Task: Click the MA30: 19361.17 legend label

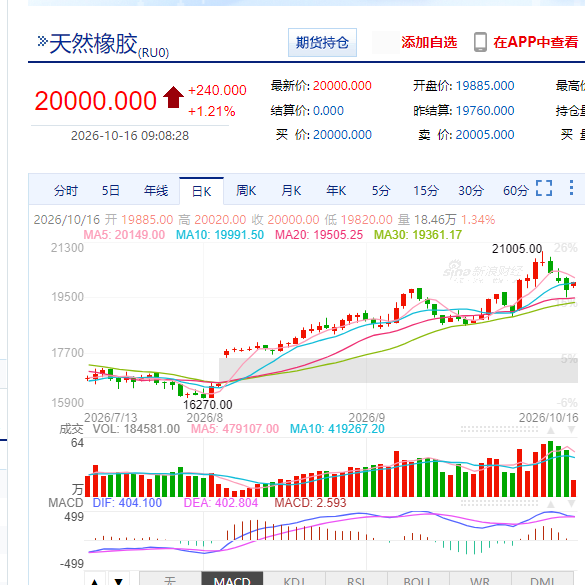Action: pyautogui.click(x=418, y=235)
